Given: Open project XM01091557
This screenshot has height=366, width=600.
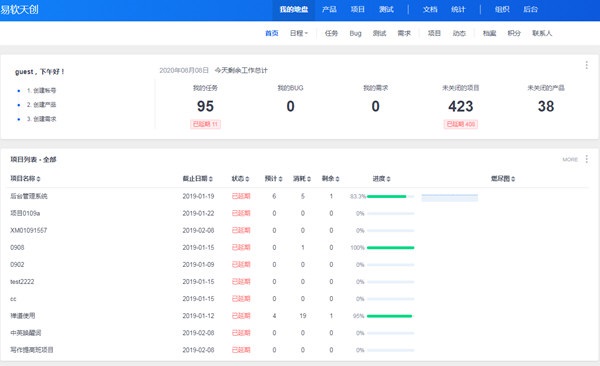Looking at the screenshot, I should click(x=28, y=230).
